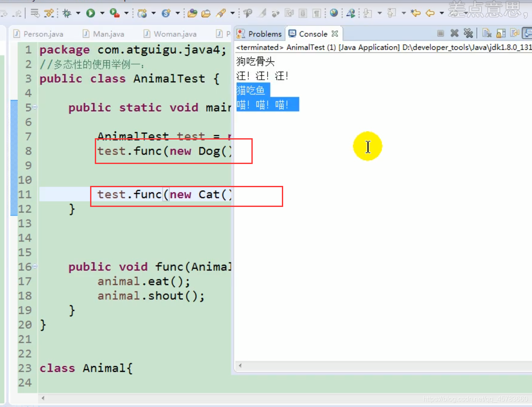Click the Use Step Filters skip icon
The image size is (532, 407).
49,13
